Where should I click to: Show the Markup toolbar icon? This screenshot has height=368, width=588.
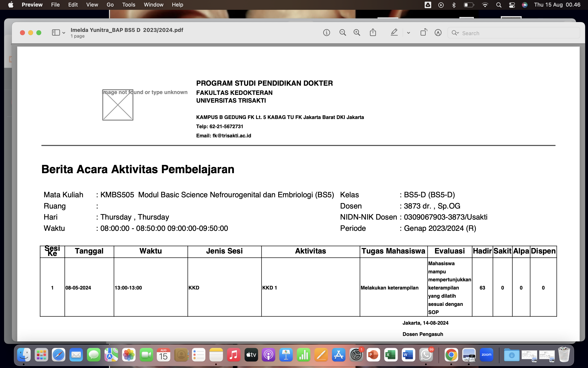[x=438, y=33]
